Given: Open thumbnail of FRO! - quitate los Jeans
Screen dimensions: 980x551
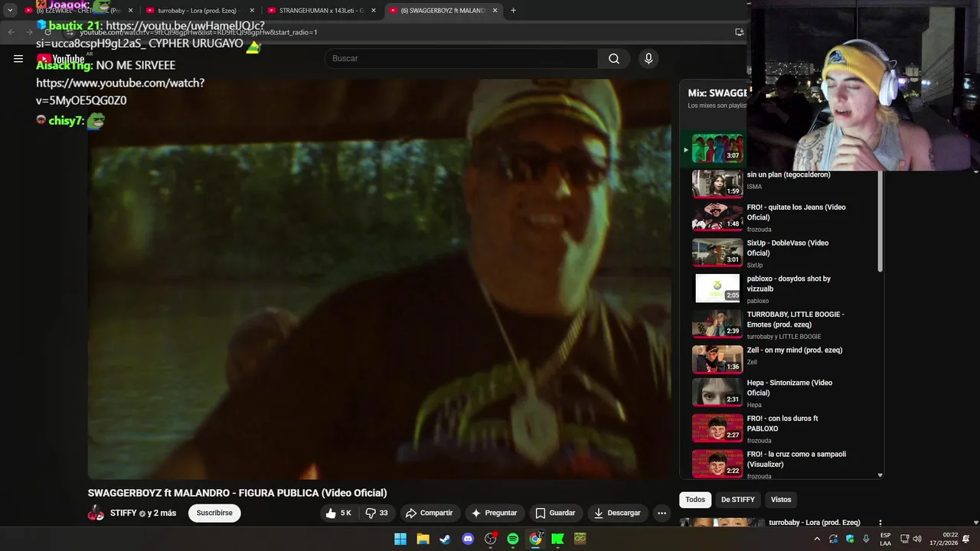Looking at the screenshot, I should point(717,217).
